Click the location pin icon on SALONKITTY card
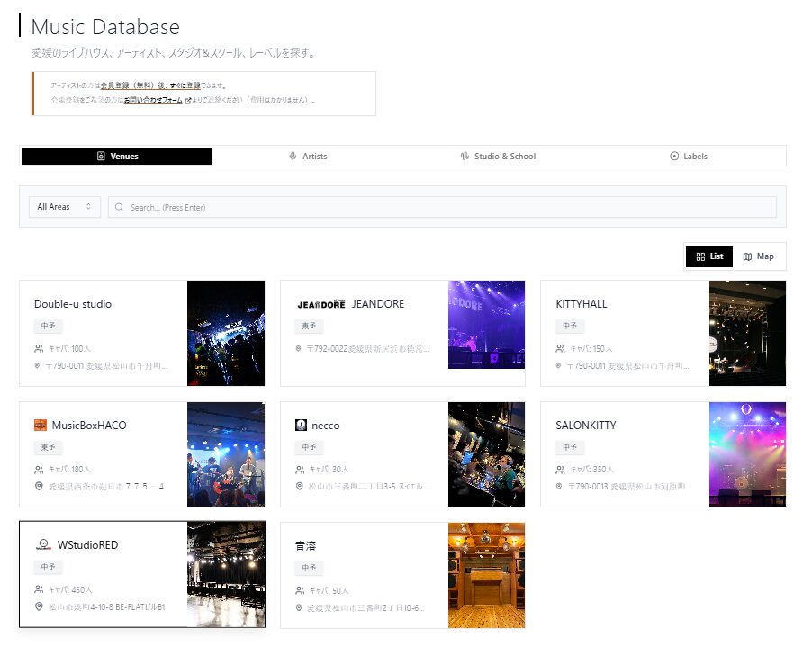This screenshot has height=655, width=812. (x=560, y=487)
